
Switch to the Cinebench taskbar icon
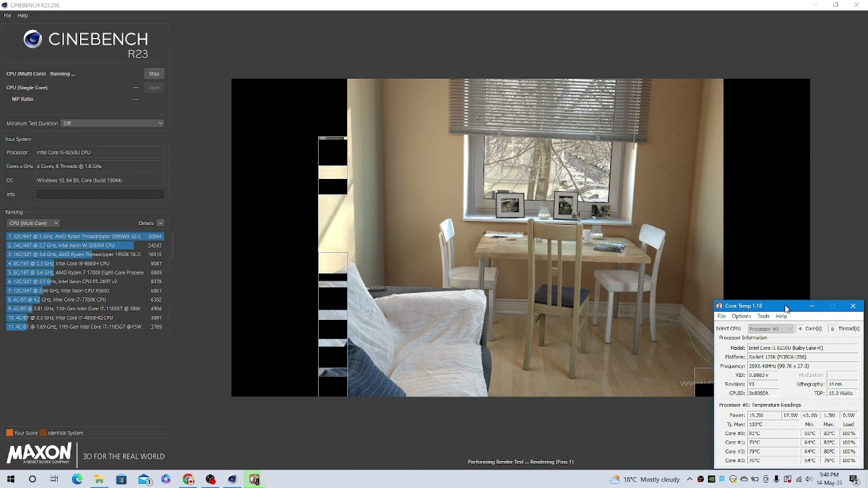point(233,479)
